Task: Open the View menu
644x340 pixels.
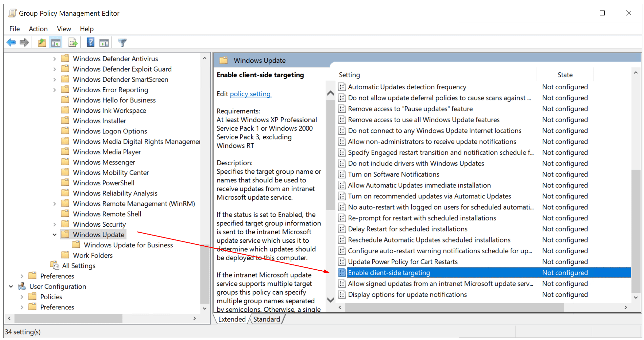Action: pyautogui.click(x=64, y=29)
